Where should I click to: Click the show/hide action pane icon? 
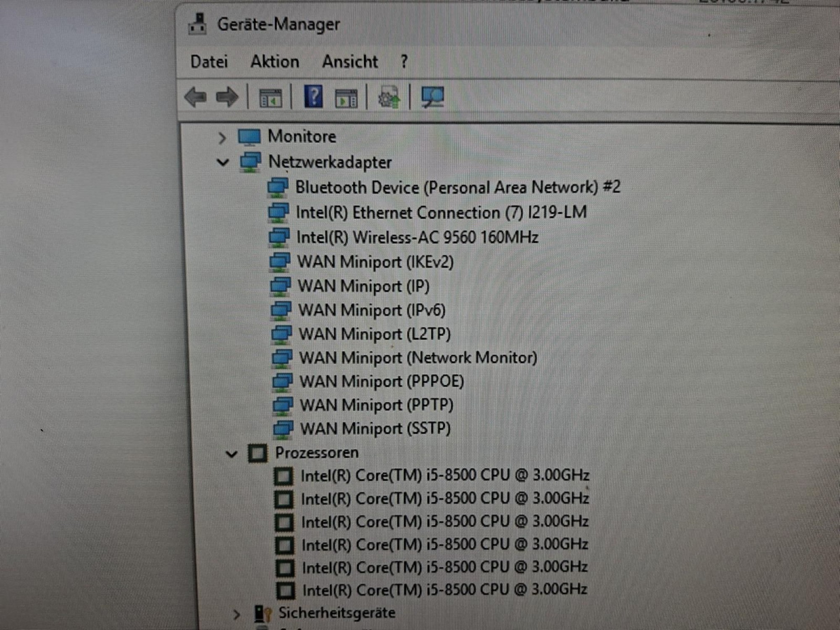346,99
